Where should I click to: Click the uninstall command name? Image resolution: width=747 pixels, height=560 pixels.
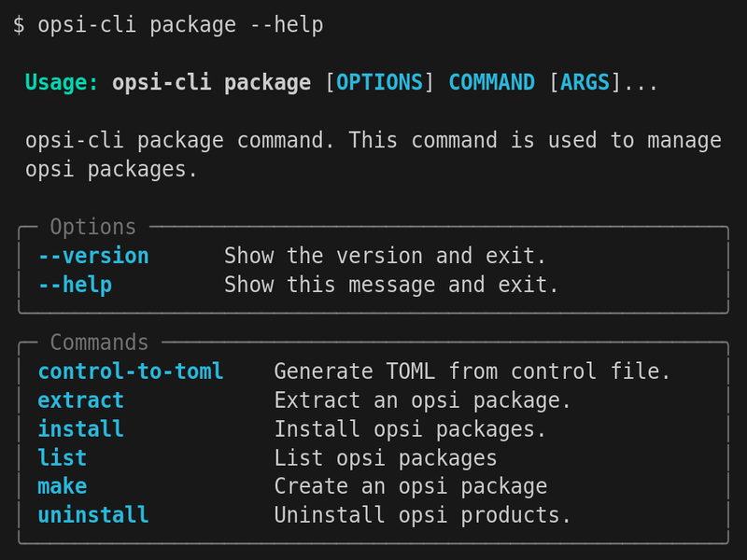(92, 515)
